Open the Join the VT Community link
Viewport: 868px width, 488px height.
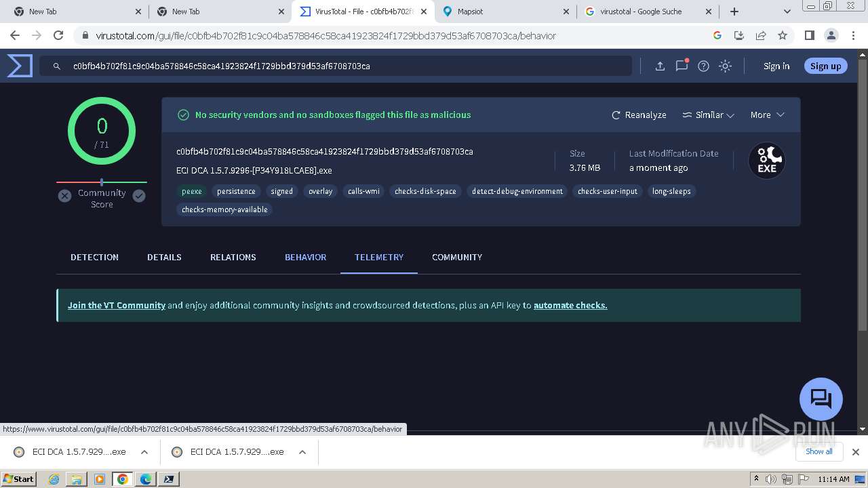pos(117,305)
